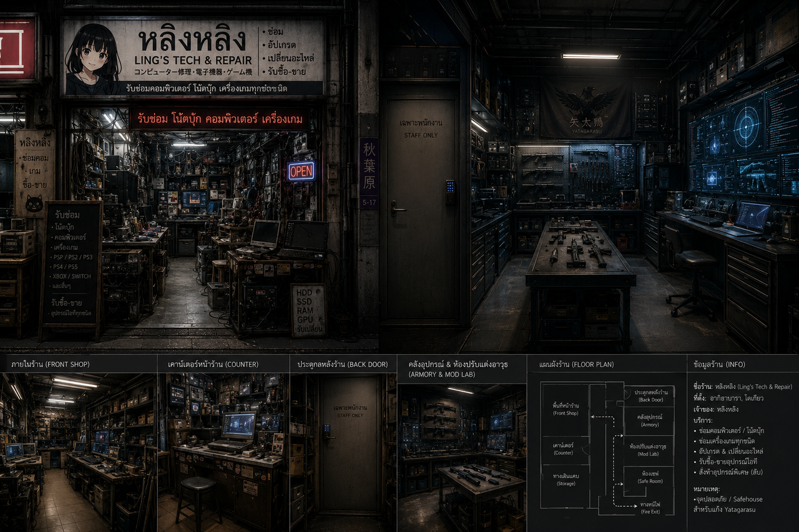Screen dimensions: 799x532
Task: Click ซ่อมคอมพิวเตอร์ / โน้ตบุ๊ก service line in Info
Action: click(x=729, y=431)
